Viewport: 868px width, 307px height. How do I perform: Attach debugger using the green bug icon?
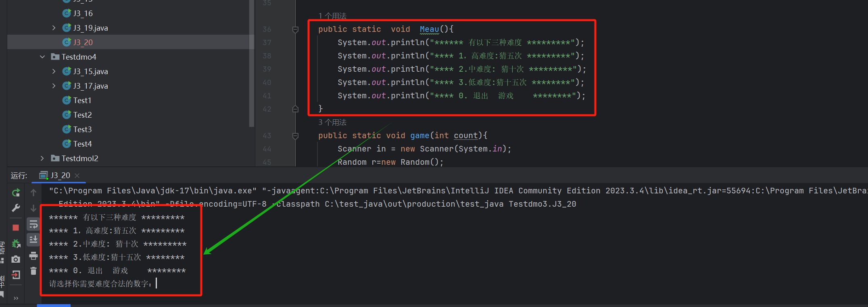[x=16, y=243]
